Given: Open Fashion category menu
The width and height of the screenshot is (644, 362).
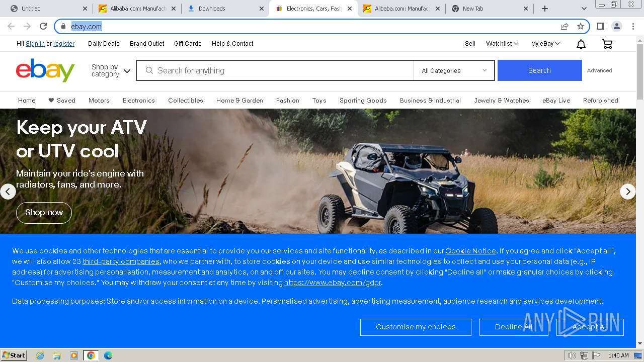Looking at the screenshot, I should pyautogui.click(x=288, y=101).
